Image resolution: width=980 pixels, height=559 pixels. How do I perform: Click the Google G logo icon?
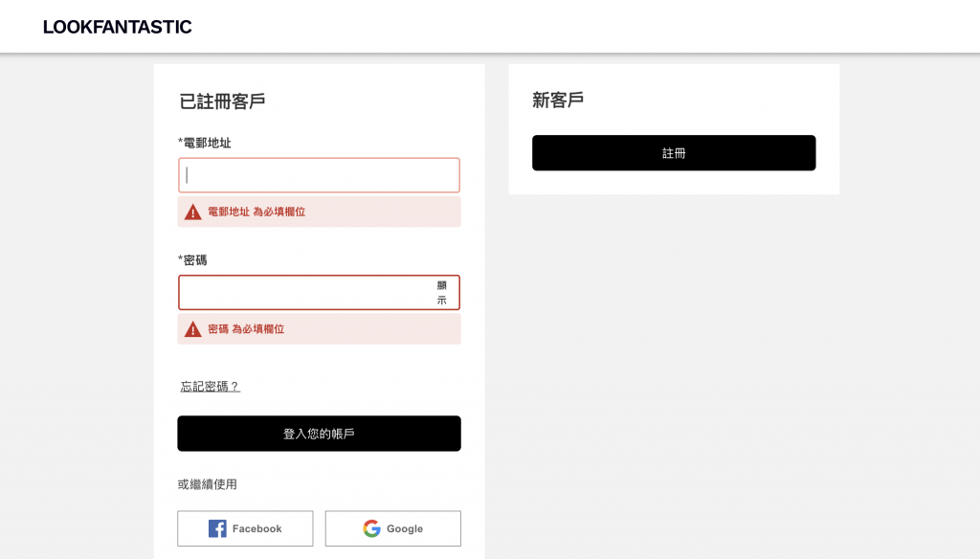372,528
